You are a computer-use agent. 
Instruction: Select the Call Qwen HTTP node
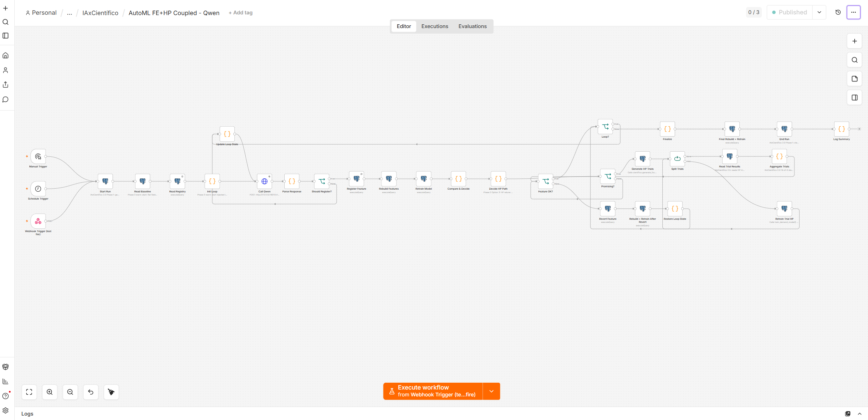pos(264,181)
